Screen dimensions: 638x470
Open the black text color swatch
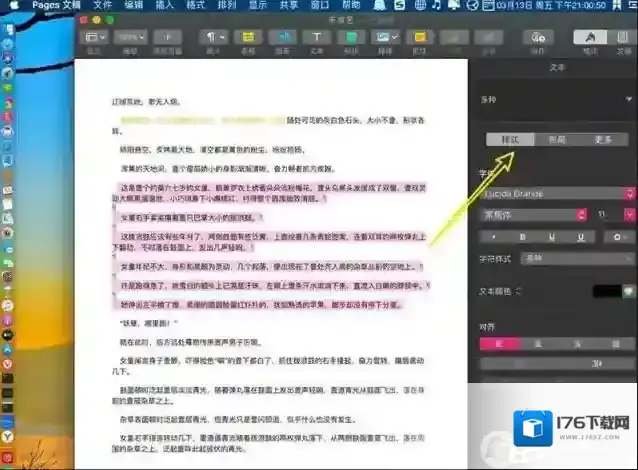point(607,291)
